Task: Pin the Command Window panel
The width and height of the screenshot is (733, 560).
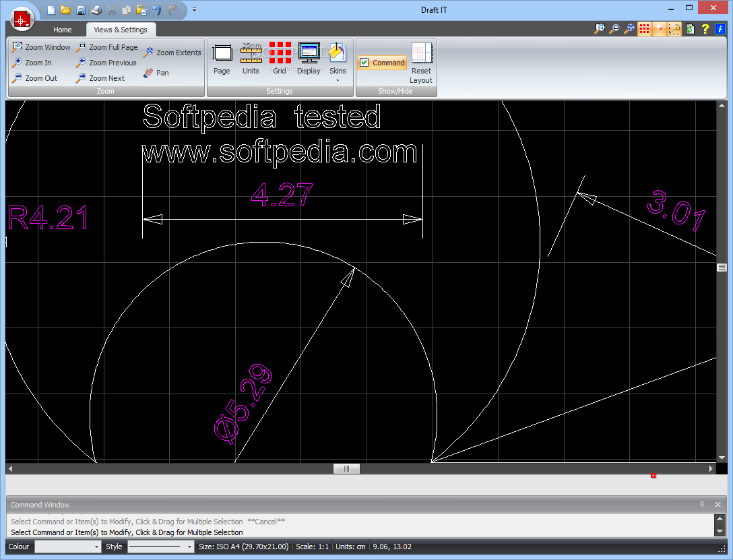Action: [x=702, y=504]
